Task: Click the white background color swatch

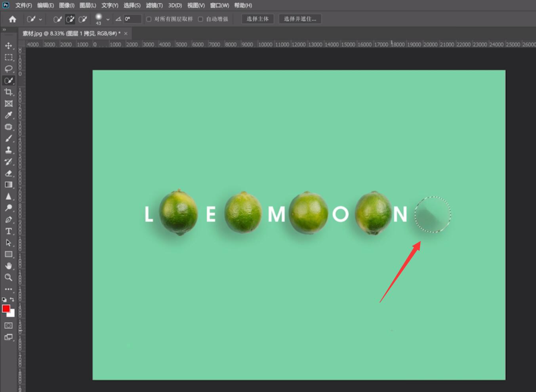Action: (x=11, y=314)
